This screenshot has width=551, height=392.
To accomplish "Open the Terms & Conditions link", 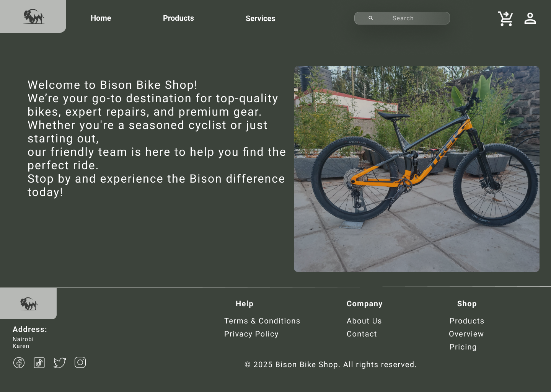I will click(x=262, y=321).
